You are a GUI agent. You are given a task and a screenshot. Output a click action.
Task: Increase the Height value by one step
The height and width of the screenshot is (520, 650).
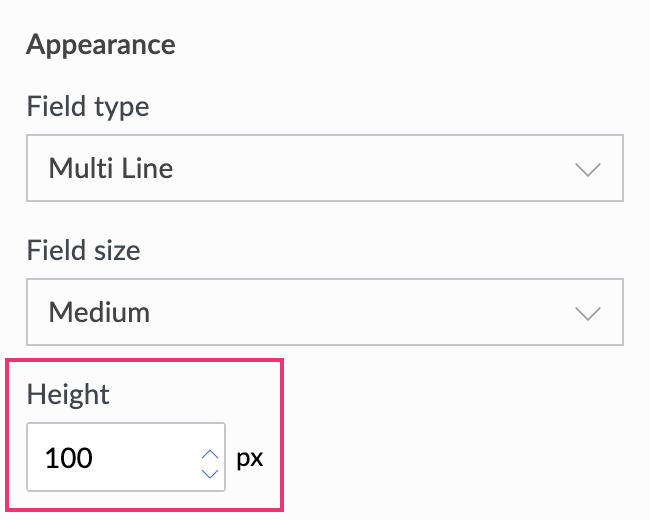210,452
